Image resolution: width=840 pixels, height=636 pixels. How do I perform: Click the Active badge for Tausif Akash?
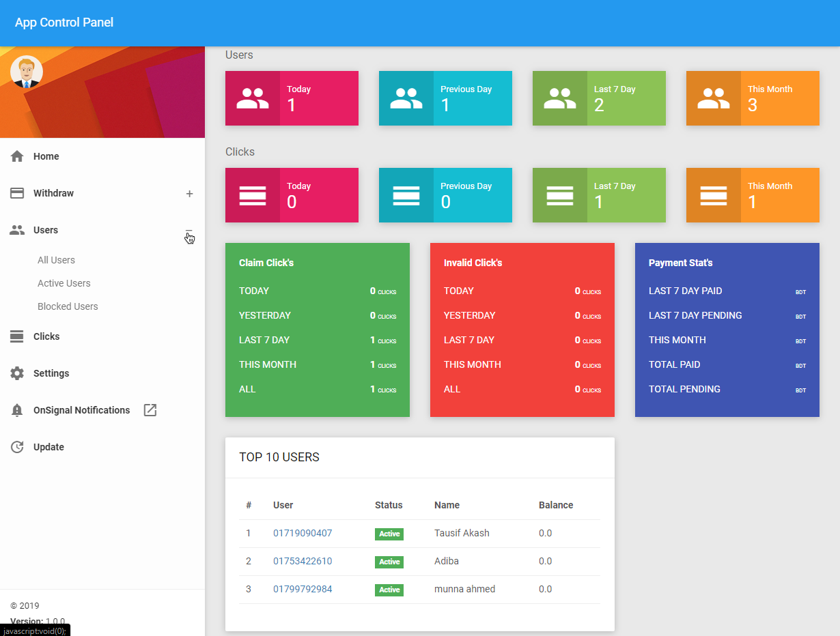pos(389,534)
